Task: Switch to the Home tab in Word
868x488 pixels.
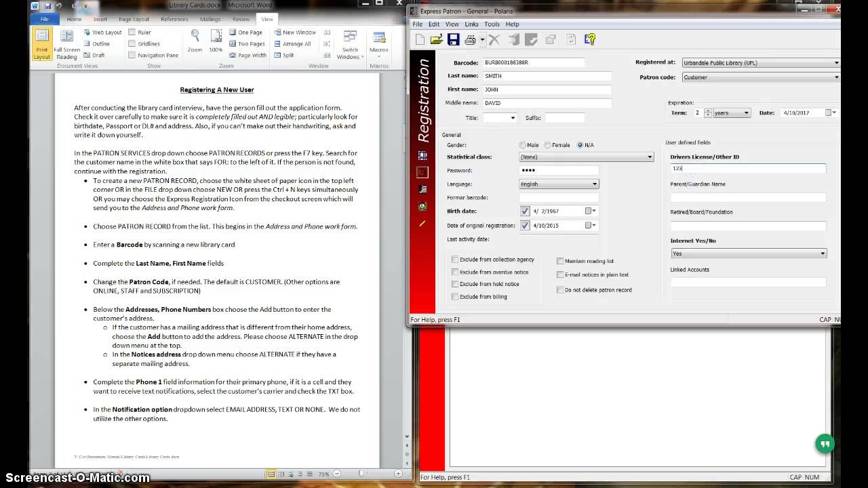Action: (x=74, y=19)
